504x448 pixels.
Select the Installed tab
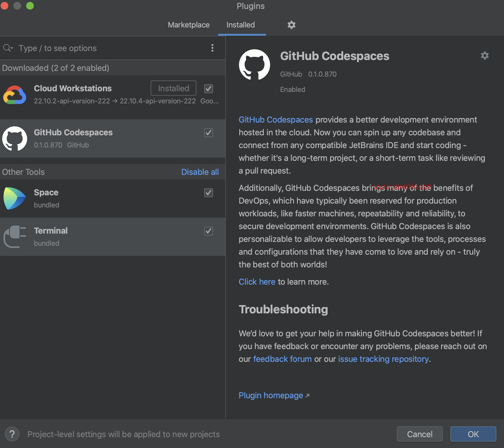tap(241, 25)
